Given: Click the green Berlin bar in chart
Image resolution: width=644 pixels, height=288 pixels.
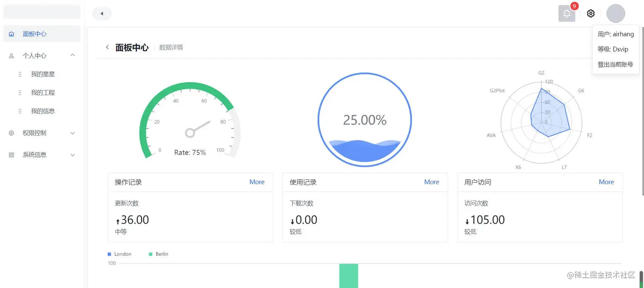Looking at the screenshot, I should [348, 276].
